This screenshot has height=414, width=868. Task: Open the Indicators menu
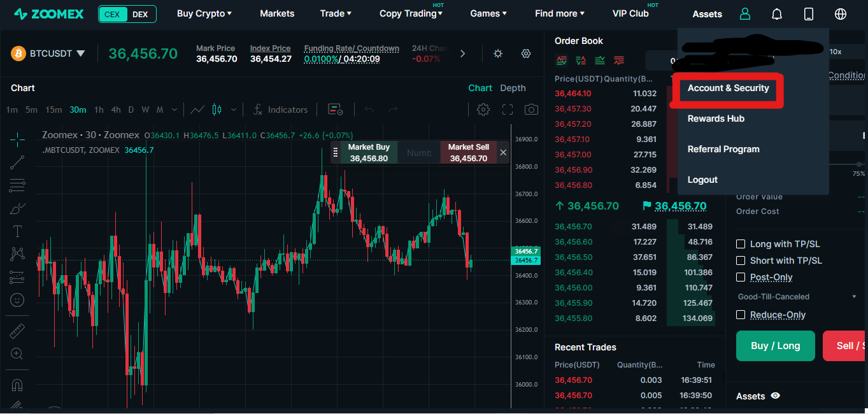(x=280, y=110)
